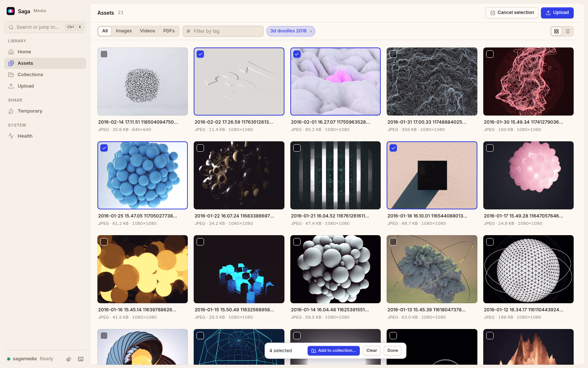Check the 2016-01-22 16.07.24 asset checkbox

pos(200,148)
